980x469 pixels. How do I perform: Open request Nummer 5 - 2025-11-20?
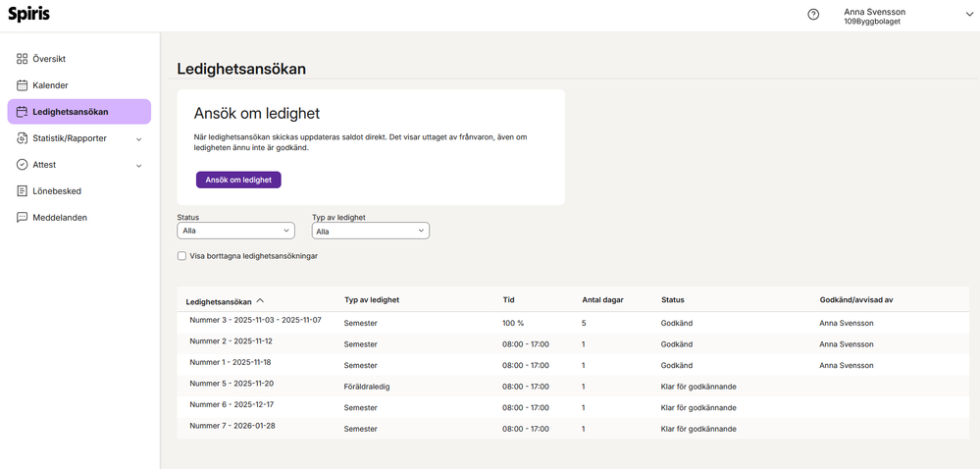coord(232,384)
